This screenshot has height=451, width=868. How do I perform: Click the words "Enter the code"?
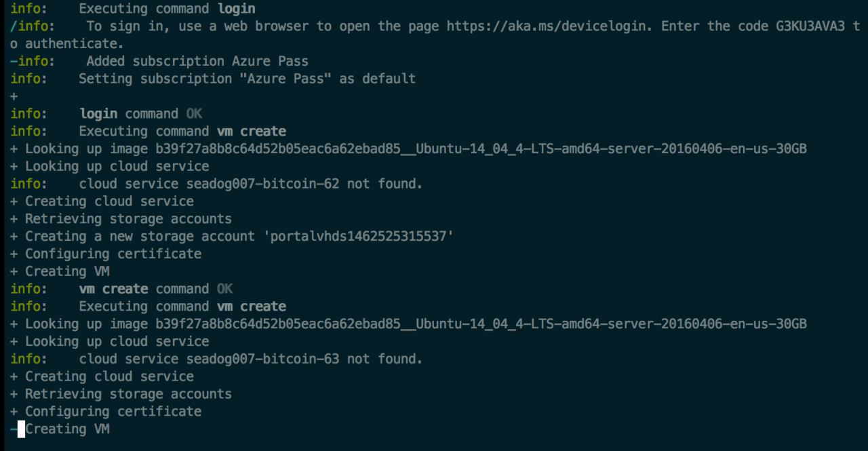tap(714, 26)
